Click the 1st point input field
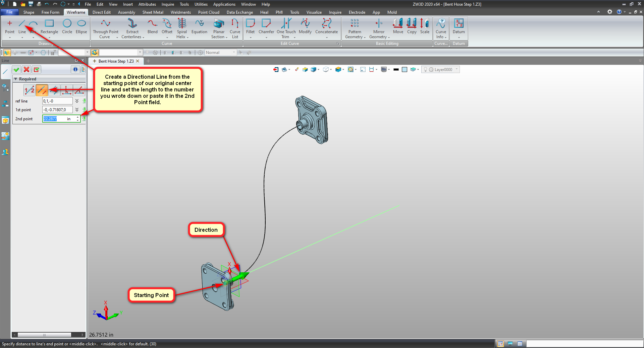This screenshot has width=644, height=348. tap(57, 110)
